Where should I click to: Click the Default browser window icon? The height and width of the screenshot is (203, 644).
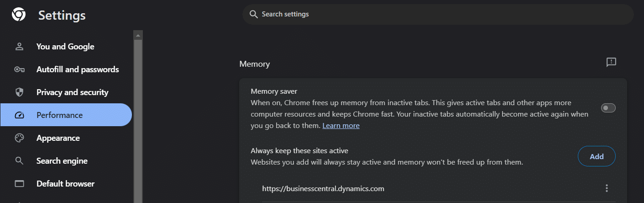point(19,184)
